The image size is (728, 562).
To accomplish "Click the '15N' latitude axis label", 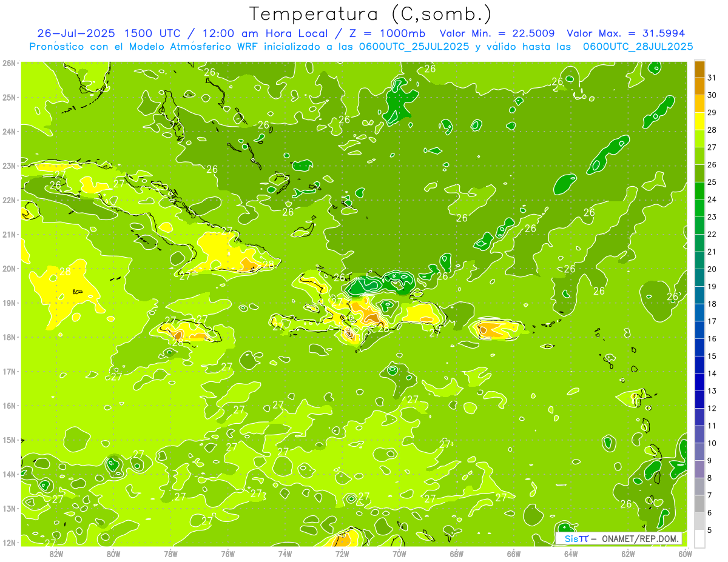I will pos(8,440).
